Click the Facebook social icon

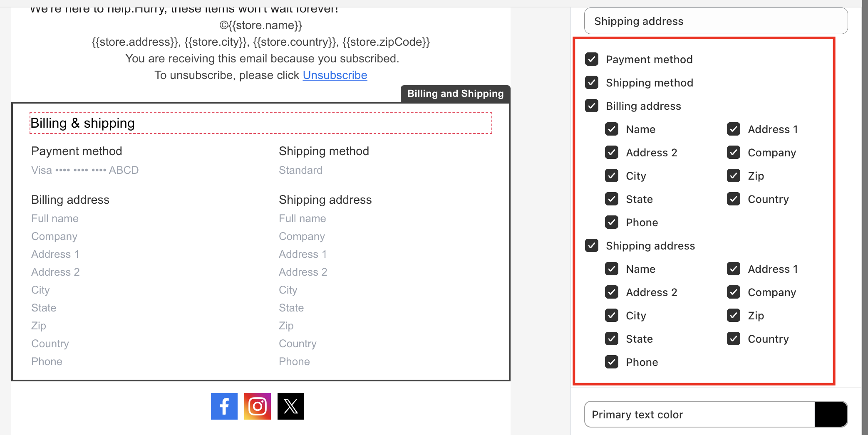[224, 406]
